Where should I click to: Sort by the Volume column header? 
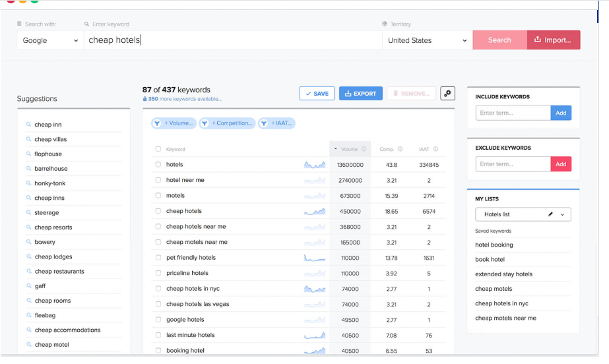(350, 149)
